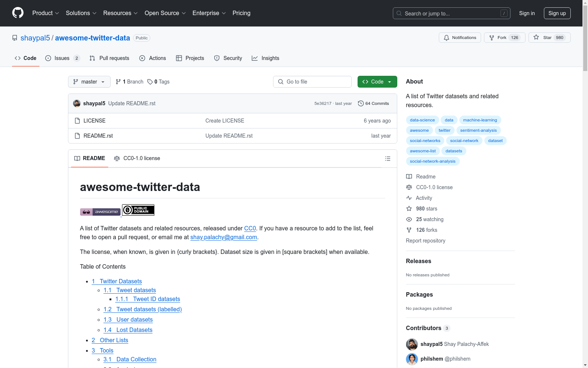The height and width of the screenshot is (368, 588).
Task: Open the Insights tab
Action: pos(265,58)
